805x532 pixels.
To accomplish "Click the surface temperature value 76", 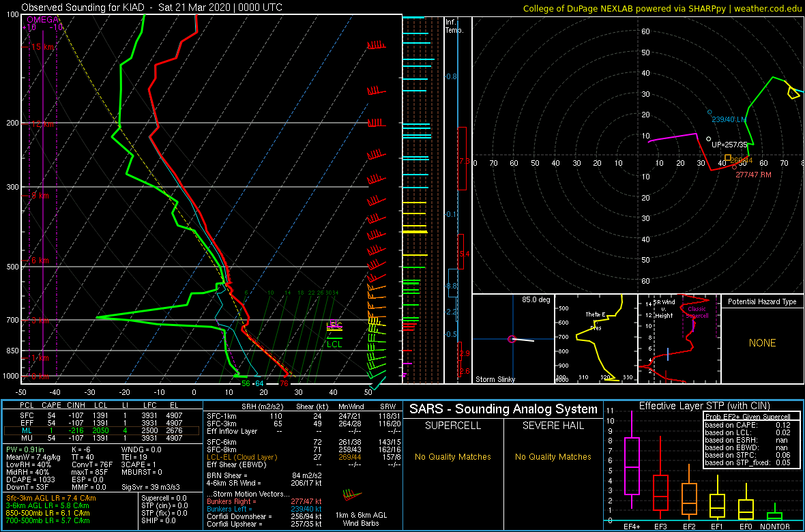I will 283,383.
